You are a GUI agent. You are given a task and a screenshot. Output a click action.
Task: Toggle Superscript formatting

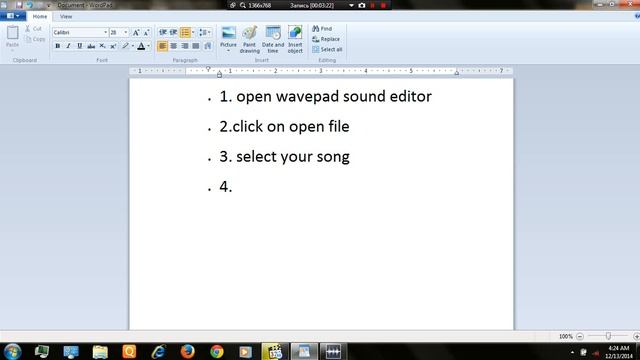113,46
